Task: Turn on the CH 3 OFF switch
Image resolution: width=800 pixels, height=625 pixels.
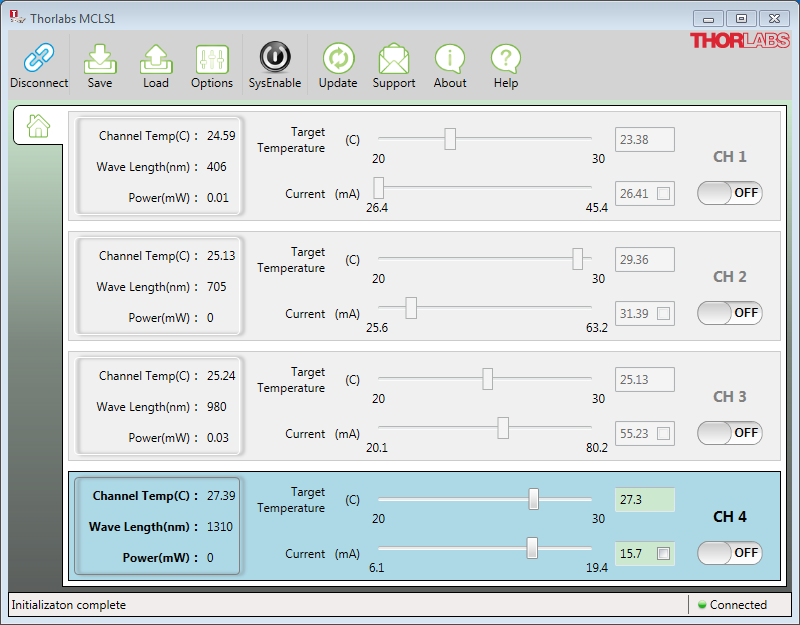Action: tap(730, 433)
